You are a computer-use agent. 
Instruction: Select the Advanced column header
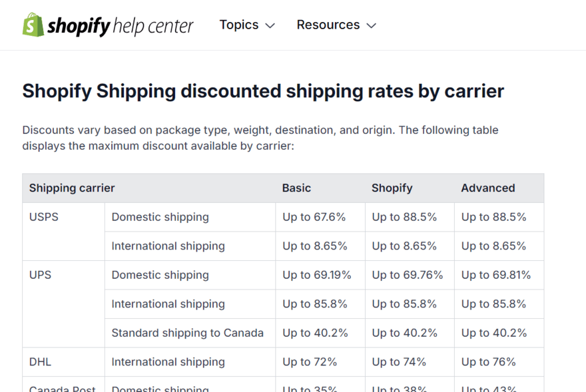(488, 188)
